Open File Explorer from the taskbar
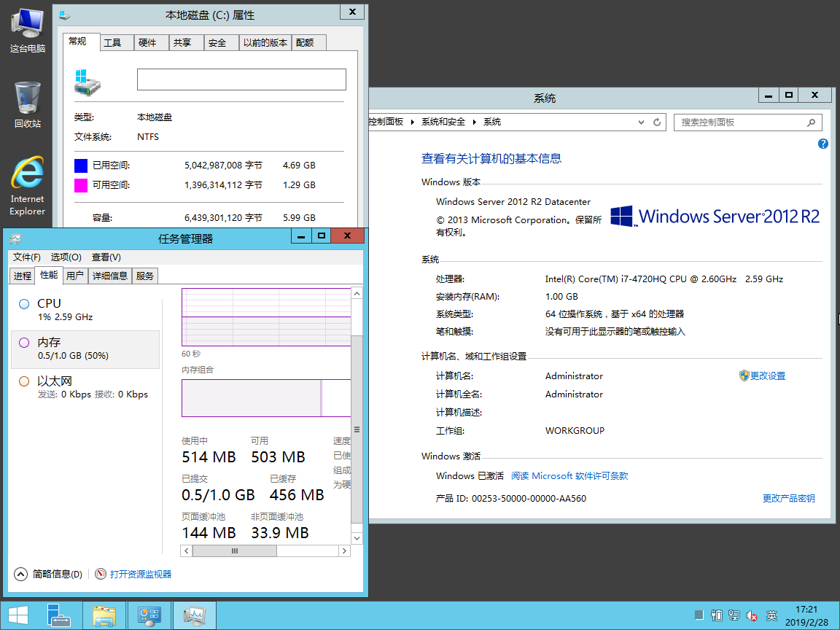The width and height of the screenshot is (840, 630). [x=104, y=616]
